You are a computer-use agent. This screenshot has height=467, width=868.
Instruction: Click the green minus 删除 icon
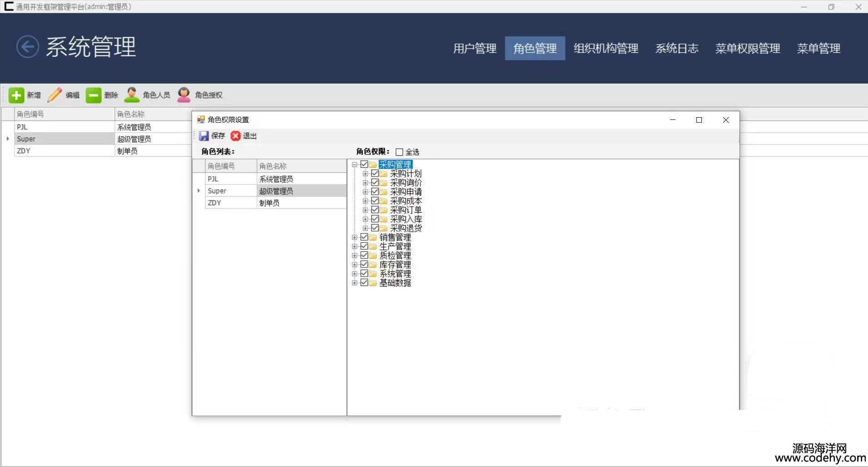(x=94, y=95)
